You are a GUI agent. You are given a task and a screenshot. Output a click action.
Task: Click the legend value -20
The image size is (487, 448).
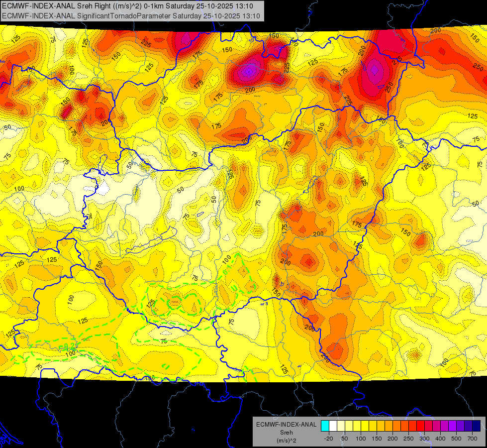(x=329, y=439)
